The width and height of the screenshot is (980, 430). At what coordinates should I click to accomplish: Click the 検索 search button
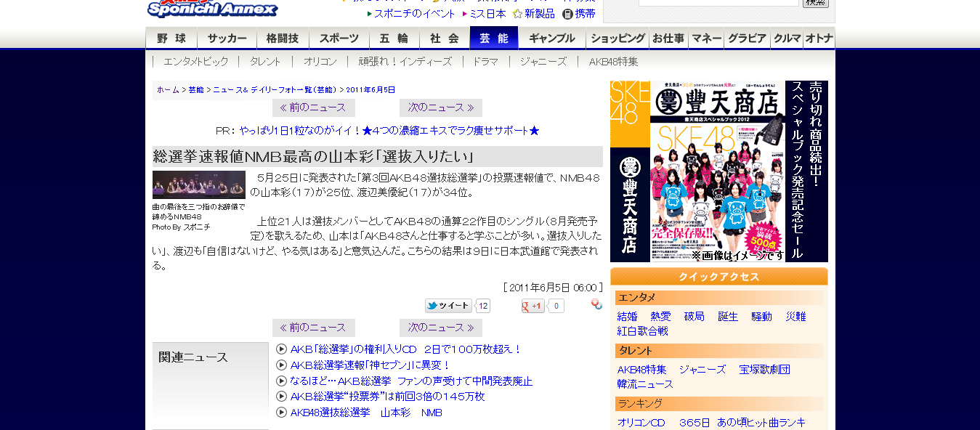(x=816, y=3)
